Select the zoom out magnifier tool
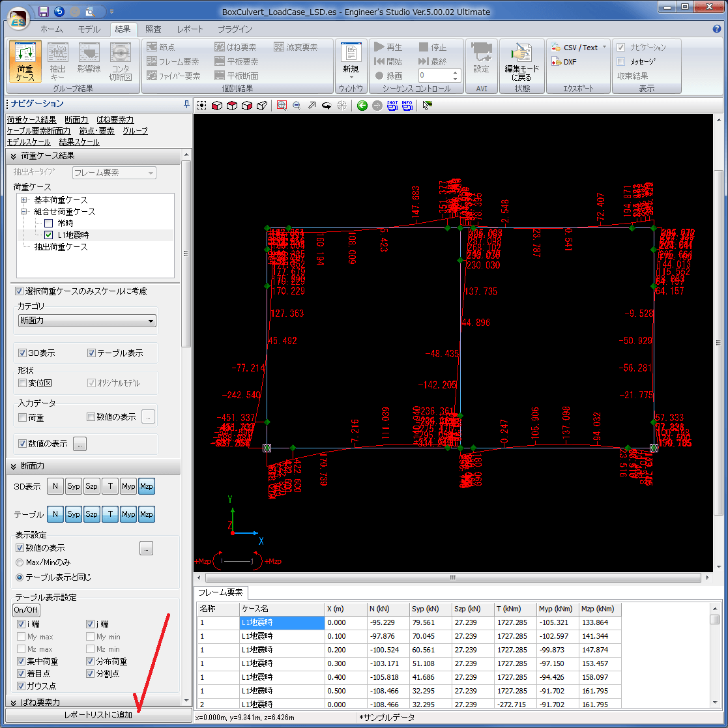Image resolution: width=728 pixels, height=728 pixels. coord(297,106)
